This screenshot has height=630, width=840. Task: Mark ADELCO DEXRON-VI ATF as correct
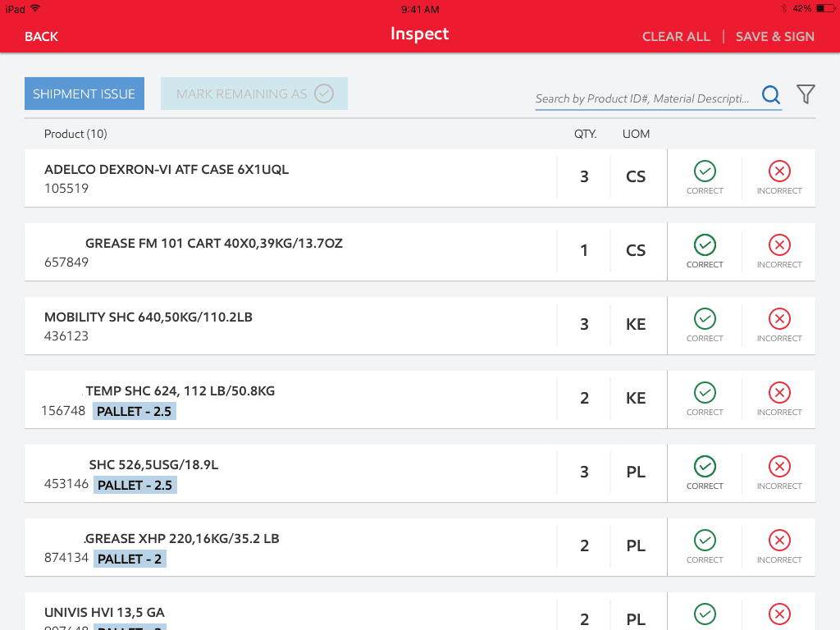pyautogui.click(x=705, y=178)
